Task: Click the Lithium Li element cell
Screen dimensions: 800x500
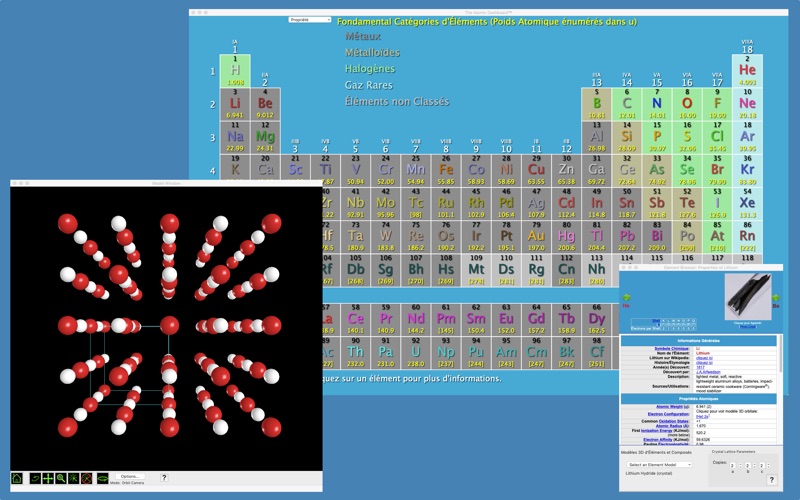Action: click(235, 104)
